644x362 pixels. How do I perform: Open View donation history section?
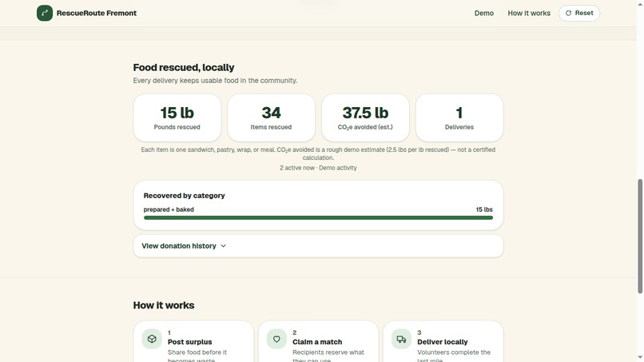[318, 245]
